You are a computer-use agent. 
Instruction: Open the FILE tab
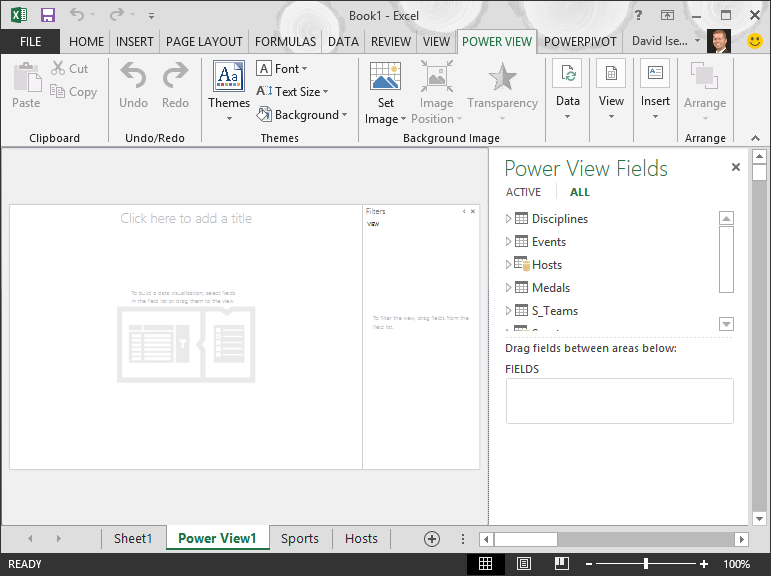pos(30,42)
